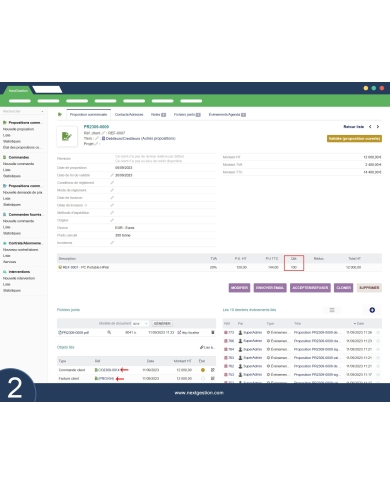
Task: Edit Délai de livraison pencil icon
Action: click(x=112, y=205)
